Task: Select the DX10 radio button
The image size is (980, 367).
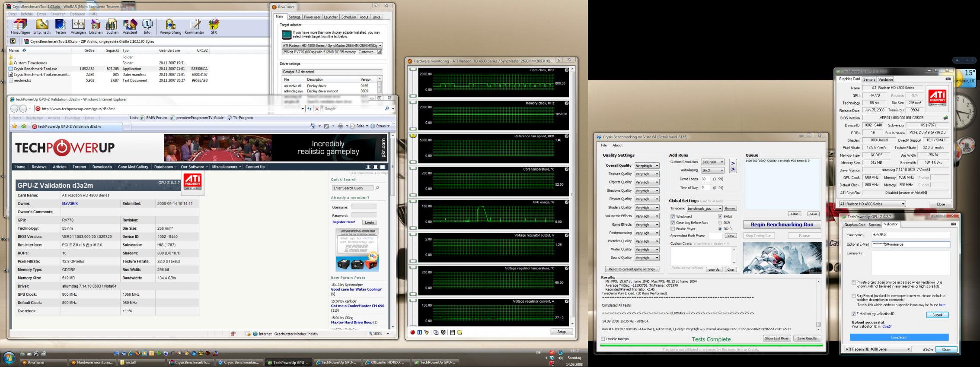Action: 720,228
